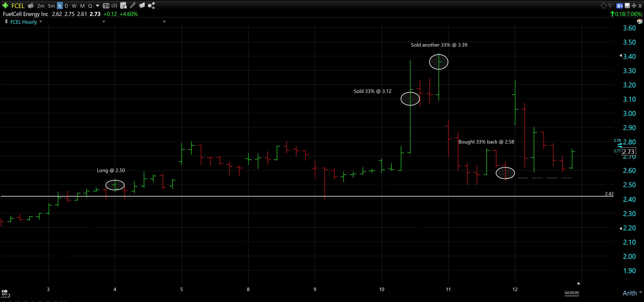The width and height of the screenshot is (644, 302).
Task: Click the bar chart style icon
Action: (114, 6)
